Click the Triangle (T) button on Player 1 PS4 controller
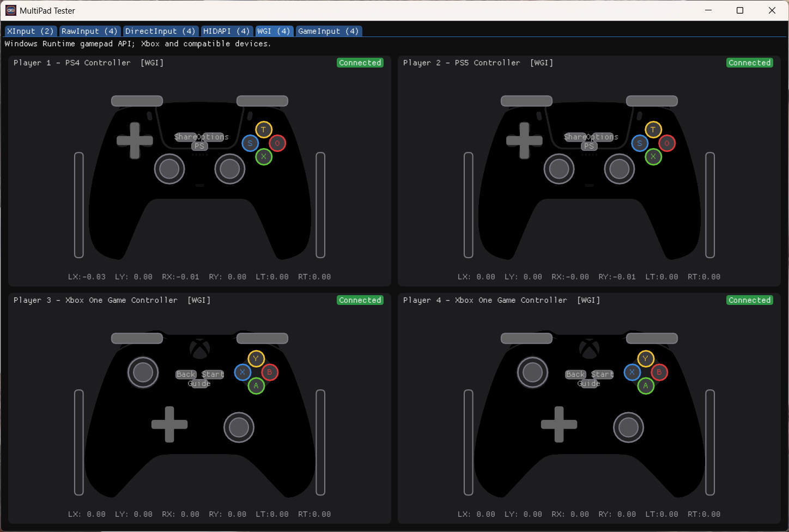Image resolution: width=789 pixels, height=532 pixels. coord(264,130)
